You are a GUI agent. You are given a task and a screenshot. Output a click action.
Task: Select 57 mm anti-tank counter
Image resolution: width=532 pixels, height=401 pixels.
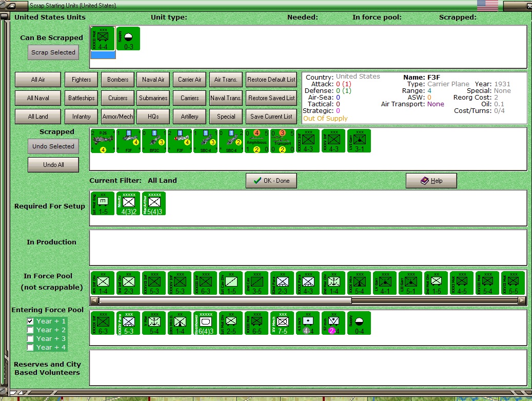coord(333,323)
